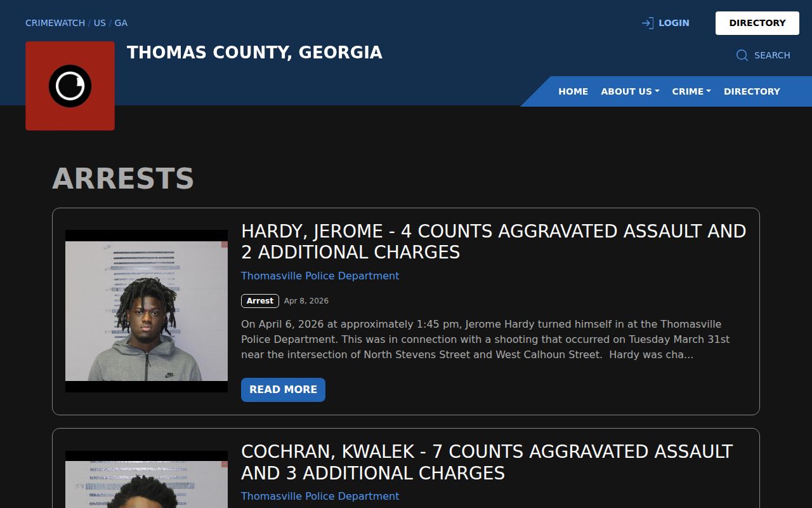Open the GA breadcrumb link
The image size is (812, 508).
[x=121, y=23]
